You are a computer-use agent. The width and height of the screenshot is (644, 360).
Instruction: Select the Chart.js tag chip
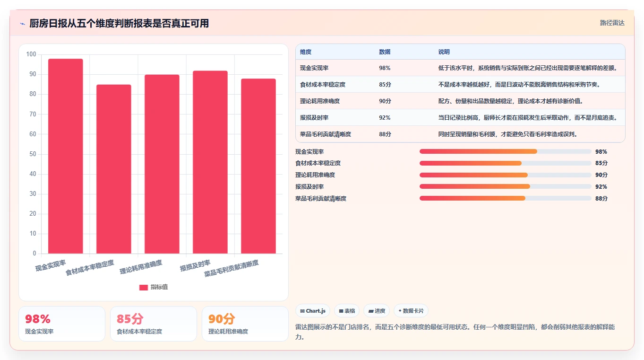coord(313,311)
